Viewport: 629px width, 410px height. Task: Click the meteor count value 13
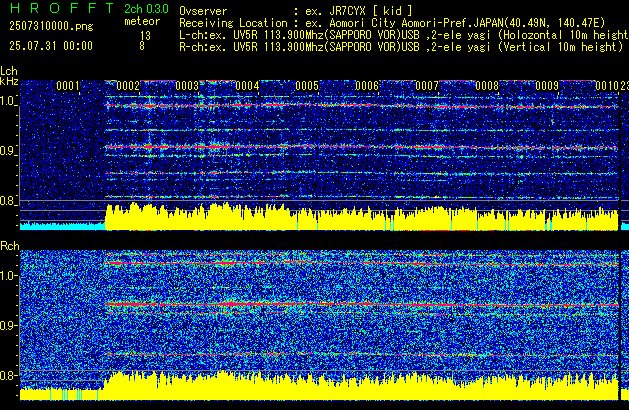[145, 36]
